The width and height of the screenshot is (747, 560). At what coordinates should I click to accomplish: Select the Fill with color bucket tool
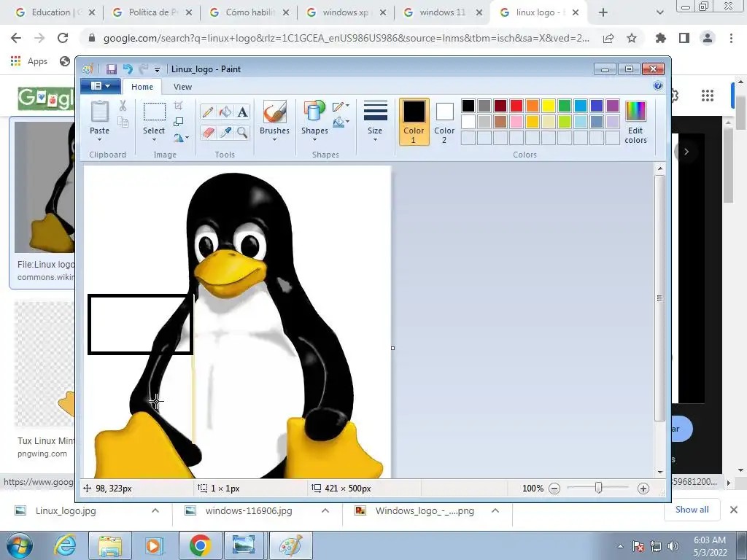pos(225,112)
